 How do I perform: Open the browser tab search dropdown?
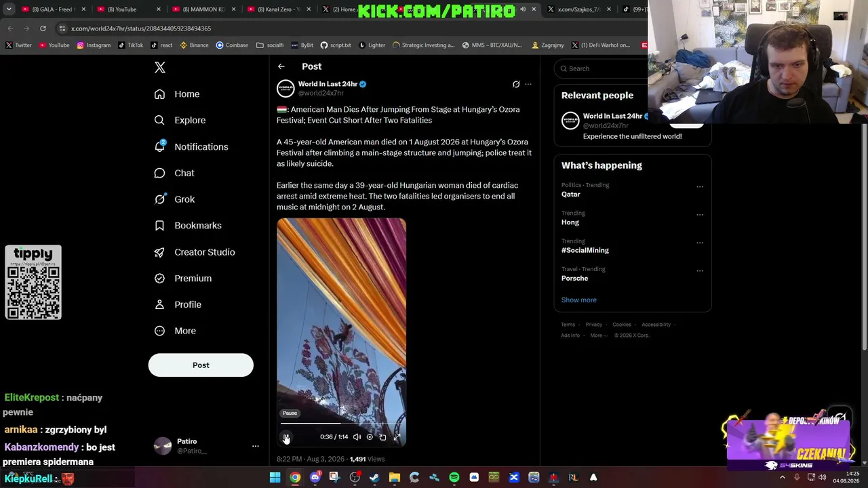pyautogui.click(x=9, y=9)
